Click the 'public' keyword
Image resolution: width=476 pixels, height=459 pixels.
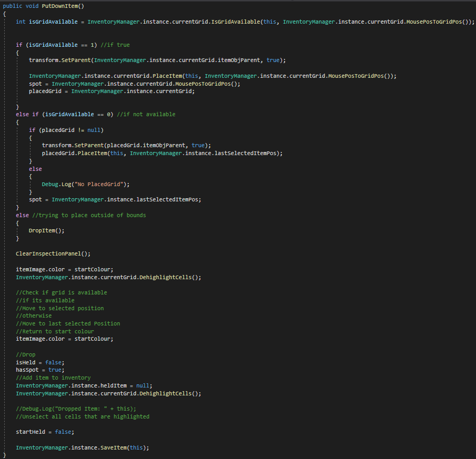(x=13, y=6)
